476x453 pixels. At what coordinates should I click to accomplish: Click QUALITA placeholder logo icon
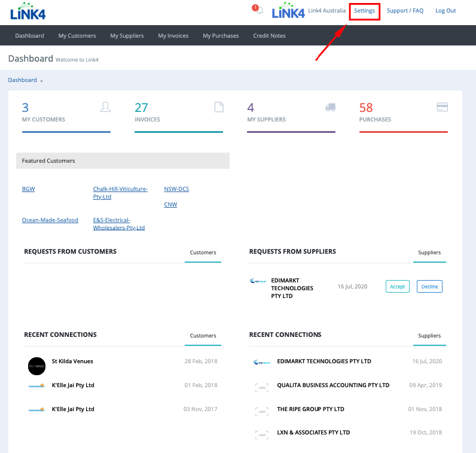pyautogui.click(x=262, y=387)
